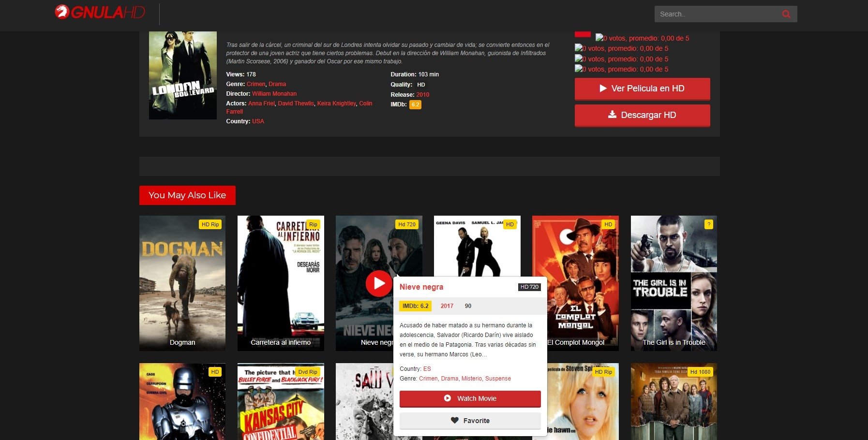The image size is (868, 440).
Task: Open the 2010 release year link
Action: click(x=423, y=95)
